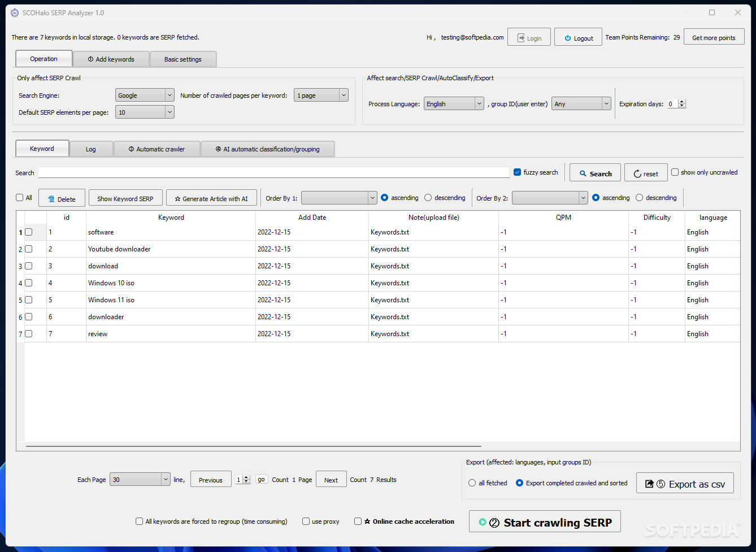
Task: Check All keywords are forced to regroup
Action: click(x=139, y=521)
